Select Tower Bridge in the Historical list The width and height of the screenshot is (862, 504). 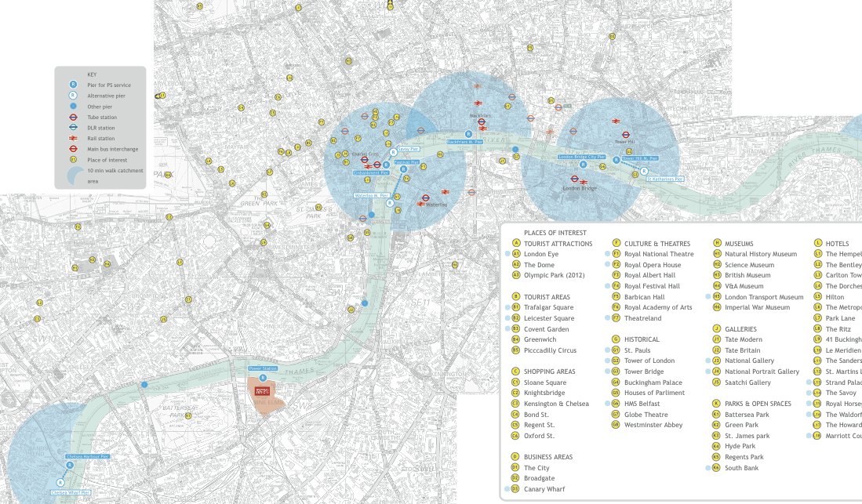coord(643,372)
